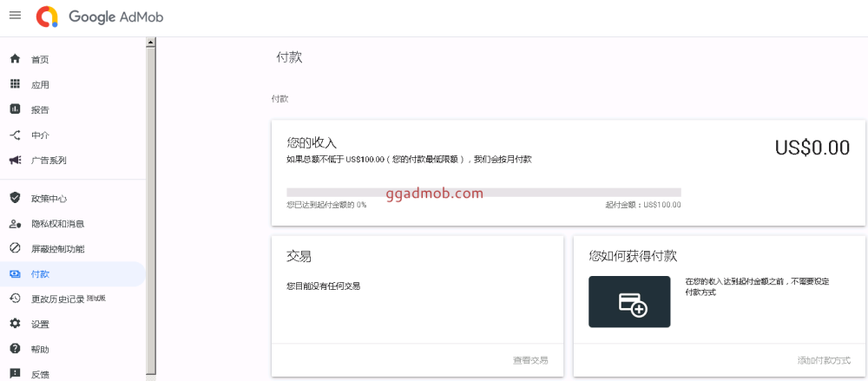The height and width of the screenshot is (381, 868).
Task: Click the 您如何获得付款 heading
Action: click(x=633, y=256)
